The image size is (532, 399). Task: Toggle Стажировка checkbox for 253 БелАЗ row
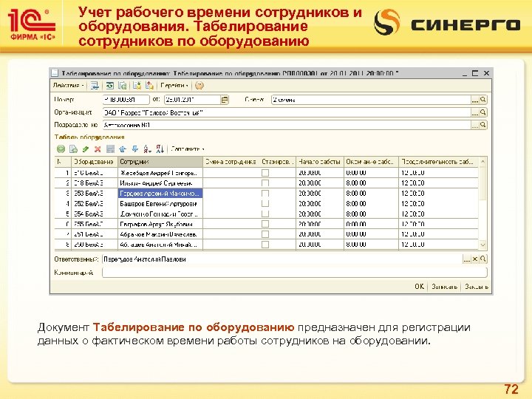click(265, 194)
